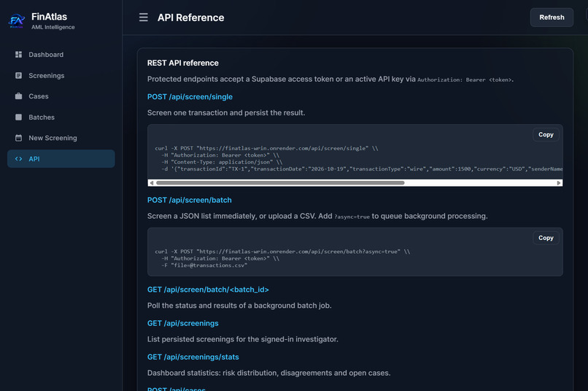Click the Content-Type application/json curl line
The image size is (588, 391).
[222, 162]
